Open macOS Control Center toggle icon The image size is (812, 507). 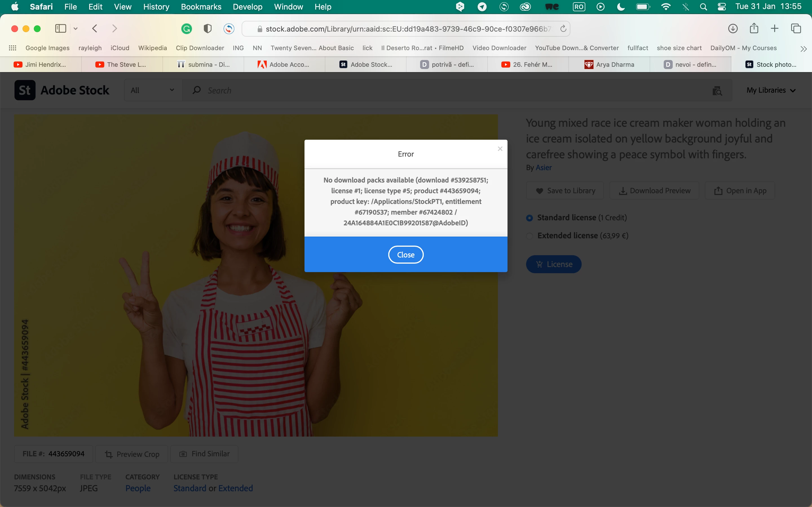point(722,7)
